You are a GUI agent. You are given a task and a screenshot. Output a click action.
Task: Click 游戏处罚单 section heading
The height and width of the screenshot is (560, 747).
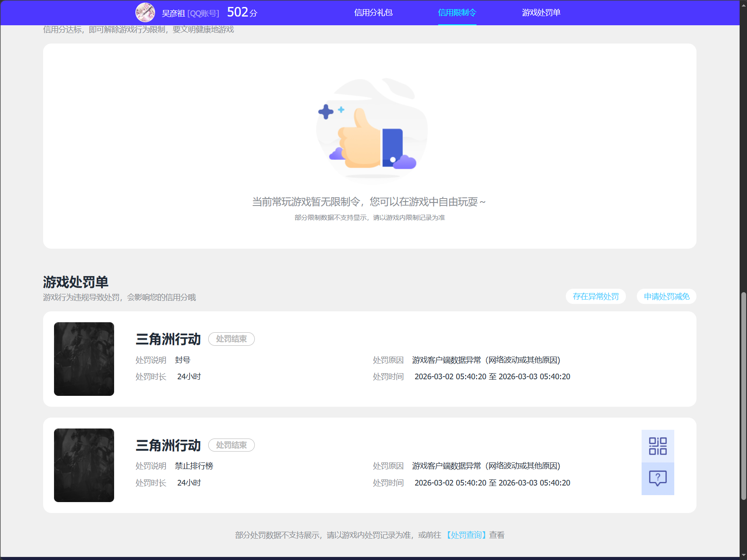click(76, 282)
